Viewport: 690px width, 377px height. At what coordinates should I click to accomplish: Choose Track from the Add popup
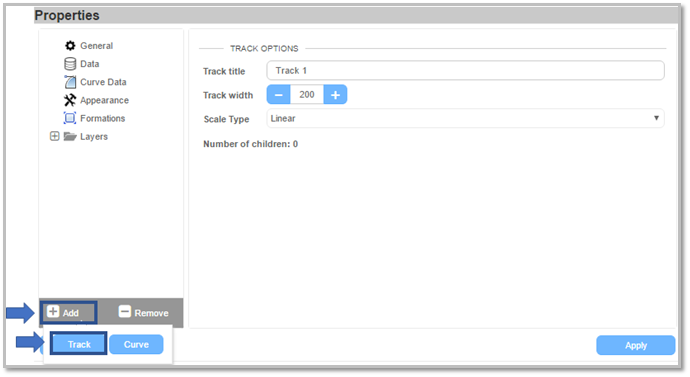79,344
